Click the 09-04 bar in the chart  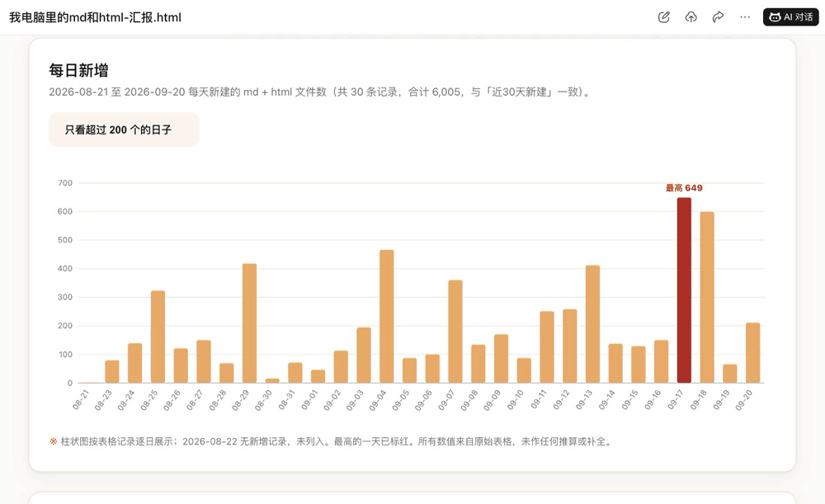pyautogui.click(x=387, y=316)
